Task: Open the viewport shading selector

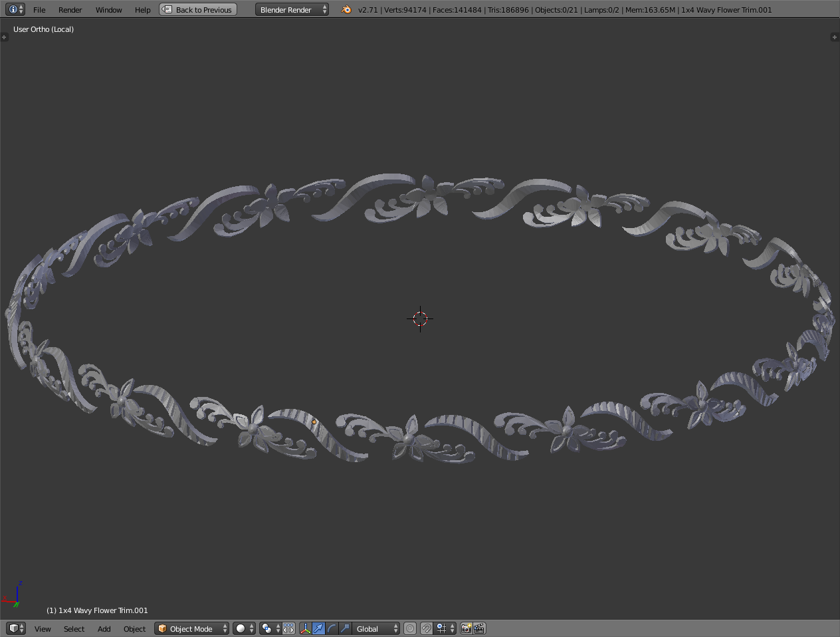Action: 244,628
